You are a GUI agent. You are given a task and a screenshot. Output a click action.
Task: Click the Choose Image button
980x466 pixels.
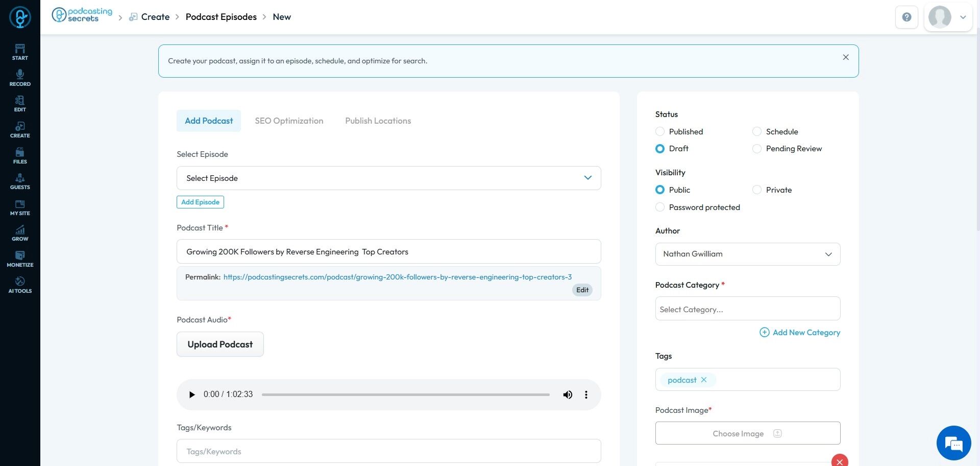(x=747, y=433)
